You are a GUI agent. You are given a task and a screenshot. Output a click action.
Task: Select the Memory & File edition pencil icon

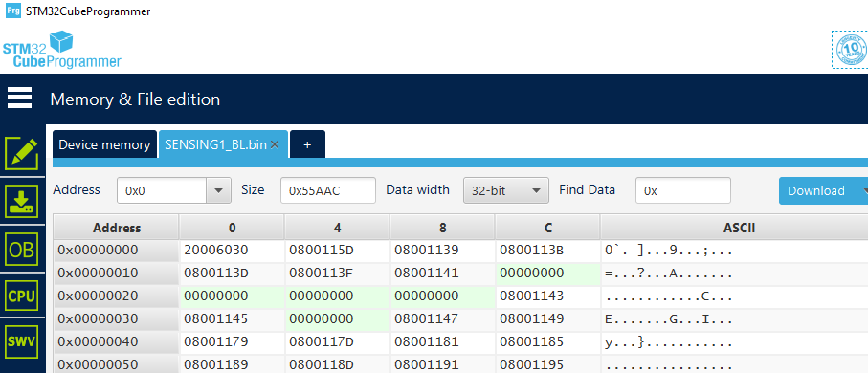[23, 153]
